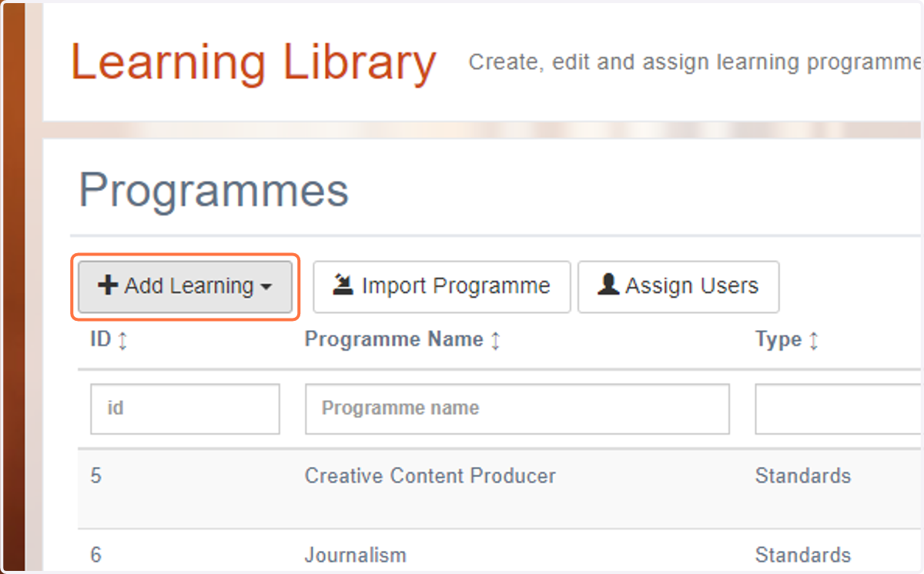
Task: Click the user icon on Assign Users
Action: [x=608, y=285]
